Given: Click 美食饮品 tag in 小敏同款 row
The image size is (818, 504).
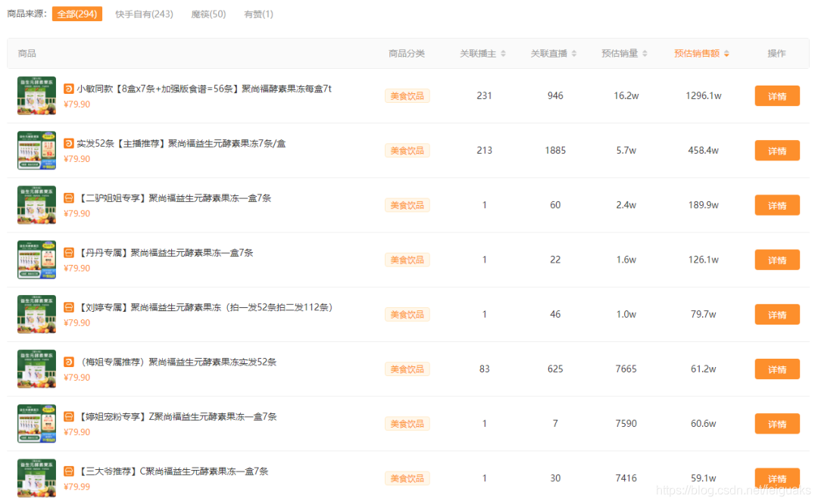Looking at the screenshot, I should click(407, 96).
